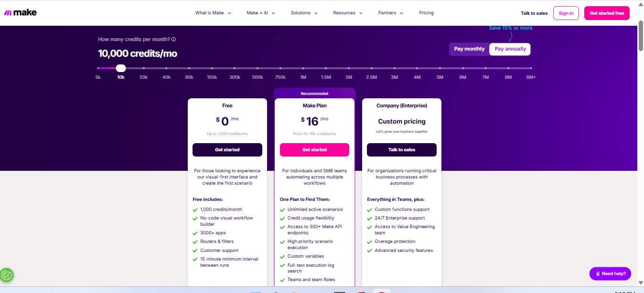Open the Need help? chat widget

click(x=610, y=273)
